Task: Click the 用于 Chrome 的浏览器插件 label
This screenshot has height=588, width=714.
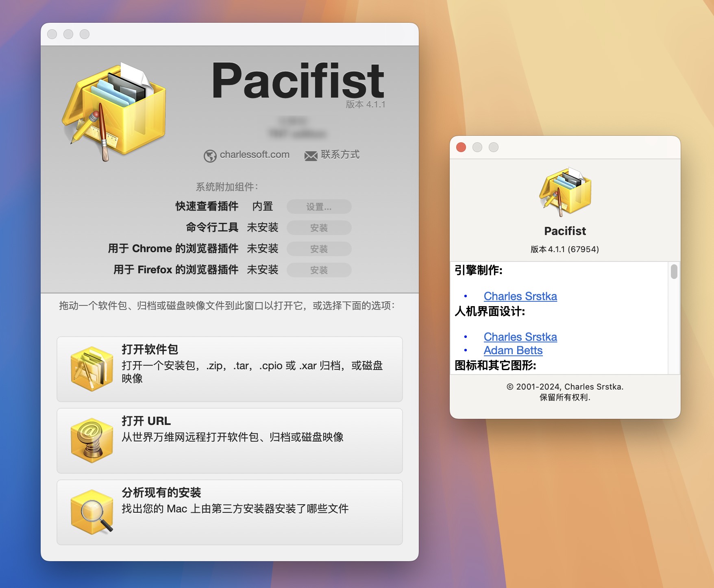Action: click(x=173, y=248)
